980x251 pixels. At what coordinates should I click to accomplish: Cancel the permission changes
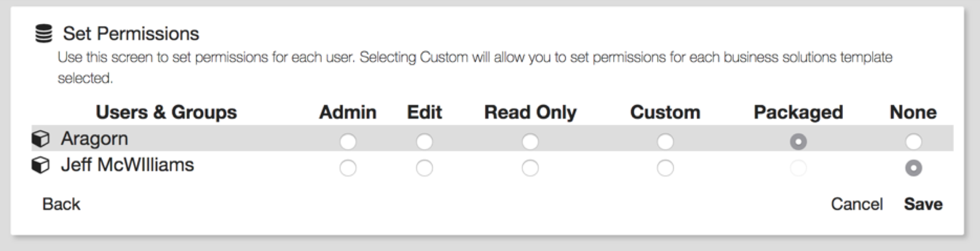[x=856, y=204]
